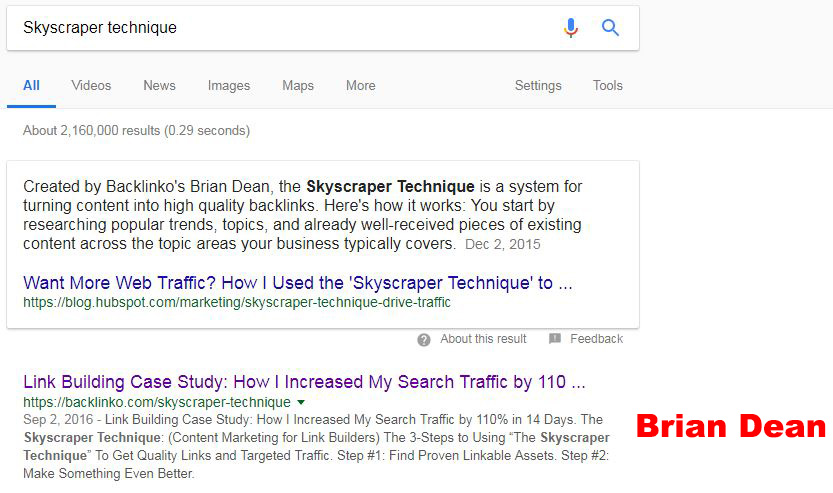Click the bold 'Skyscraper Technique' in featured snippet
This screenshot has width=833, height=493.
[x=390, y=186]
